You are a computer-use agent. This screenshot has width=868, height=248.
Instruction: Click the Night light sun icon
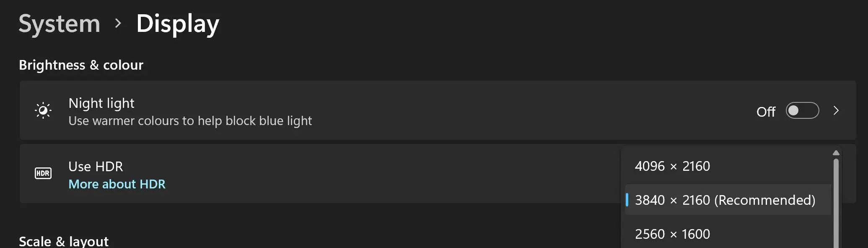[43, 110]
